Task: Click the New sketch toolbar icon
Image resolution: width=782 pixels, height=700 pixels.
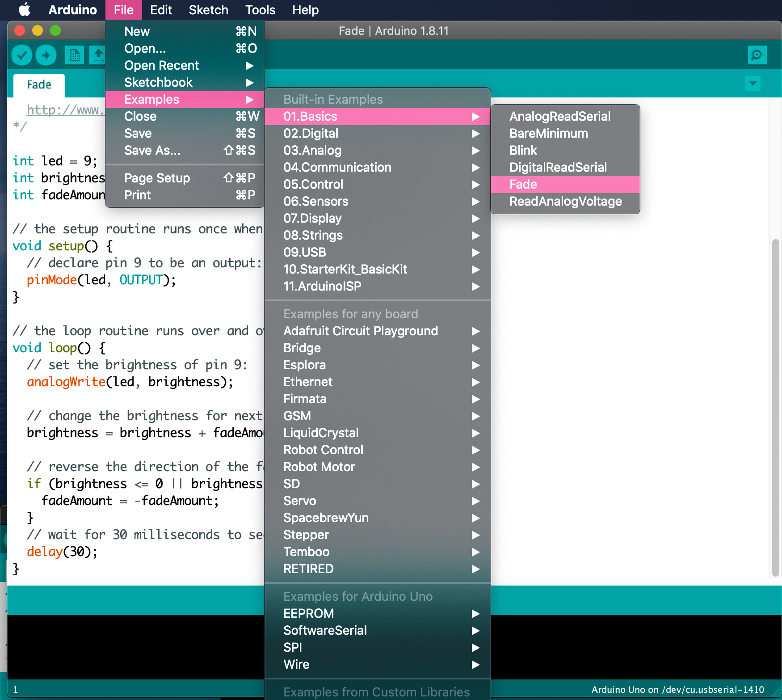Action: [x=75, y=55]
